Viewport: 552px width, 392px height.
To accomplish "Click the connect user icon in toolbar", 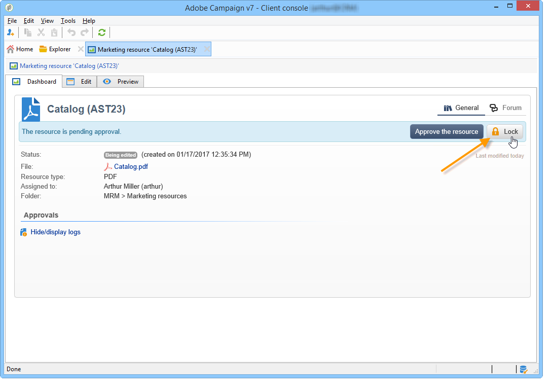I will 11,33.
